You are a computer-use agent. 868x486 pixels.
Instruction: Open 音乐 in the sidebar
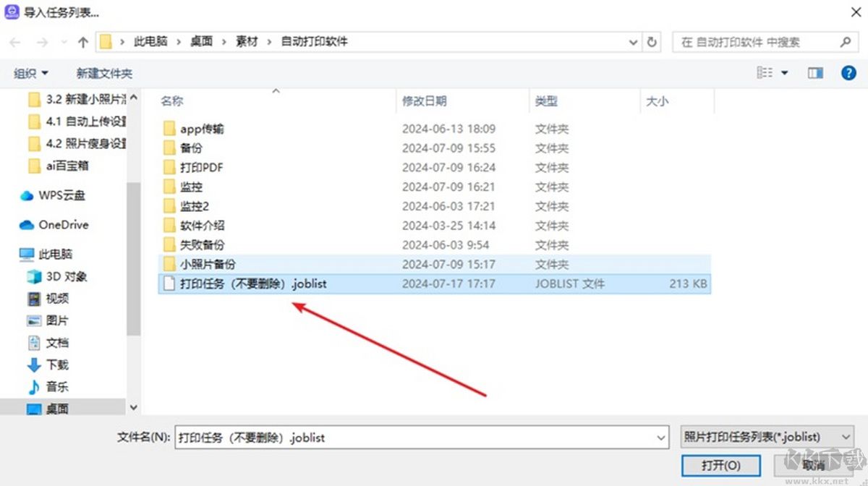(x=48, y=387)
